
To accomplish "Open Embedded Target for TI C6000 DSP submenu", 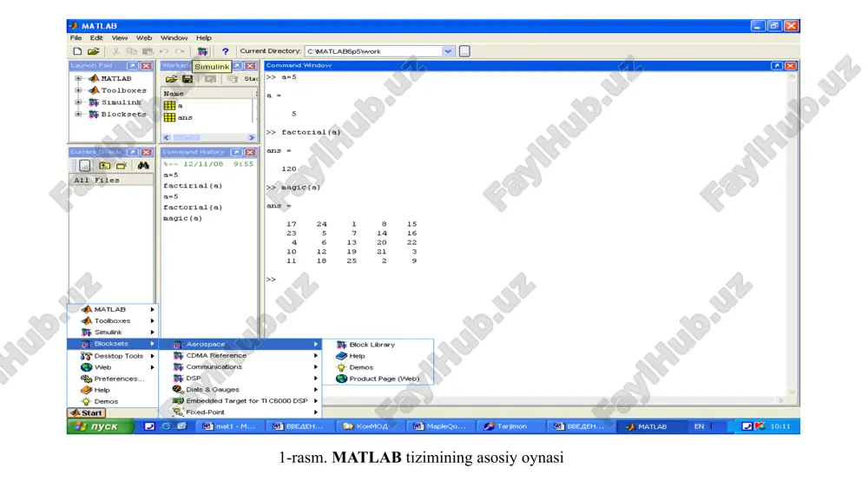I will (x=240, y=401).
